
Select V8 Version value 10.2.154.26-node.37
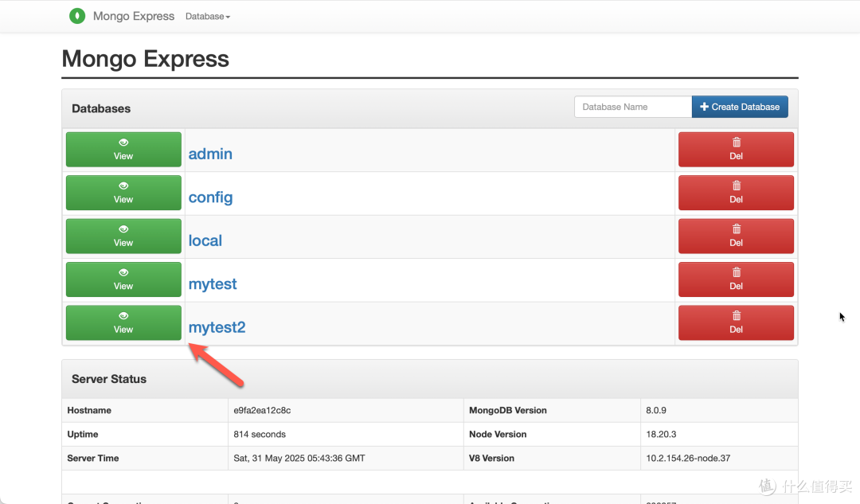(688, 458)
